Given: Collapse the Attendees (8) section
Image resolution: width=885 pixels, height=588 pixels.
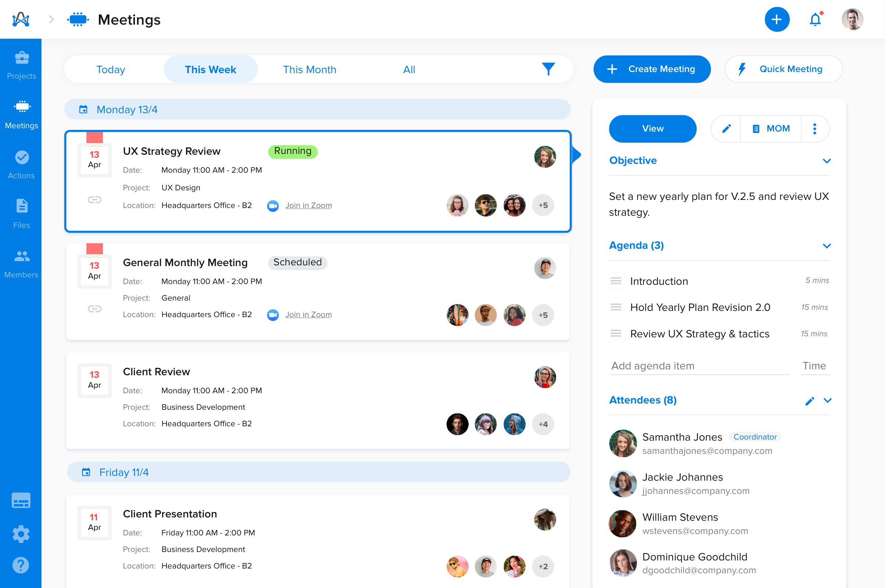Looking at the screenshot, I should (x=827, y=401).
